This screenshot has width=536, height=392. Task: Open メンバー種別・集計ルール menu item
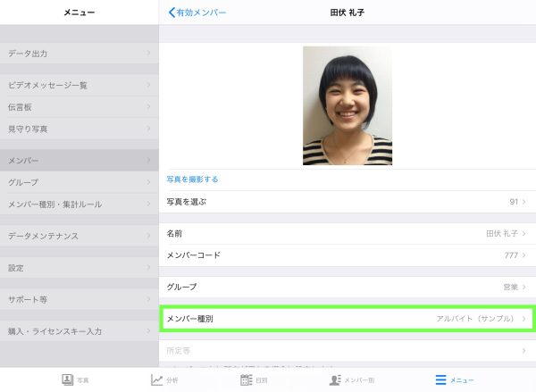coord(79,204)
